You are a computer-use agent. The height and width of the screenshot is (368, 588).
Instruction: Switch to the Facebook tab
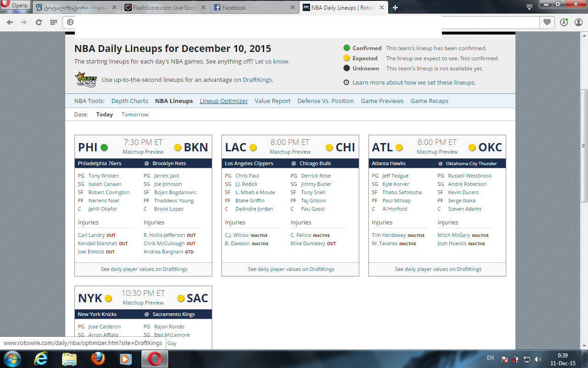click(x=254, y=8)
